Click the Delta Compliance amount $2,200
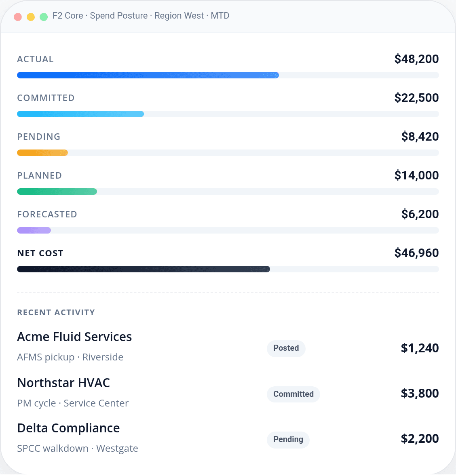This screenshot has height=476, width=456. 420,438
